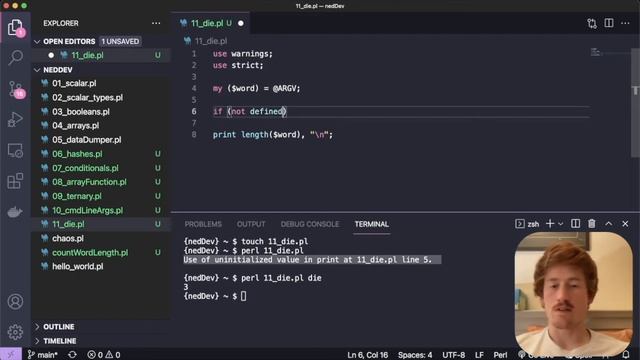Open the Search view in activity bar
Image resolution: width=640 pixels, height=360 pixels.
point(15,57)
